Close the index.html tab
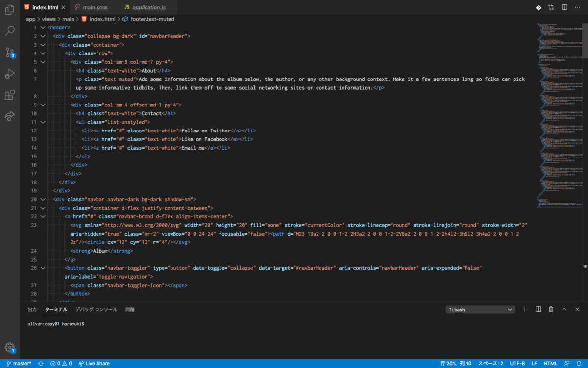This screenshot has width=588, height=368. pos(64,7)
